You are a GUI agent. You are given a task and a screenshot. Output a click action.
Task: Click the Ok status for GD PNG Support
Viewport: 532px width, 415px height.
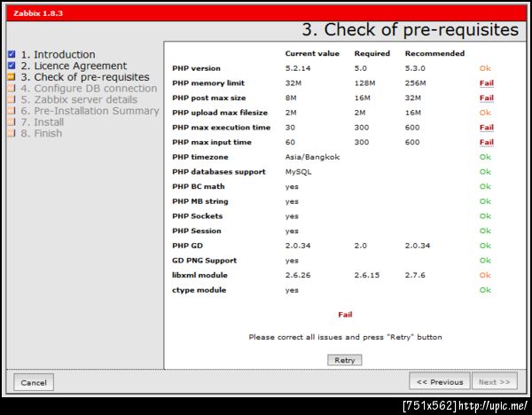(x=485, y=261)
